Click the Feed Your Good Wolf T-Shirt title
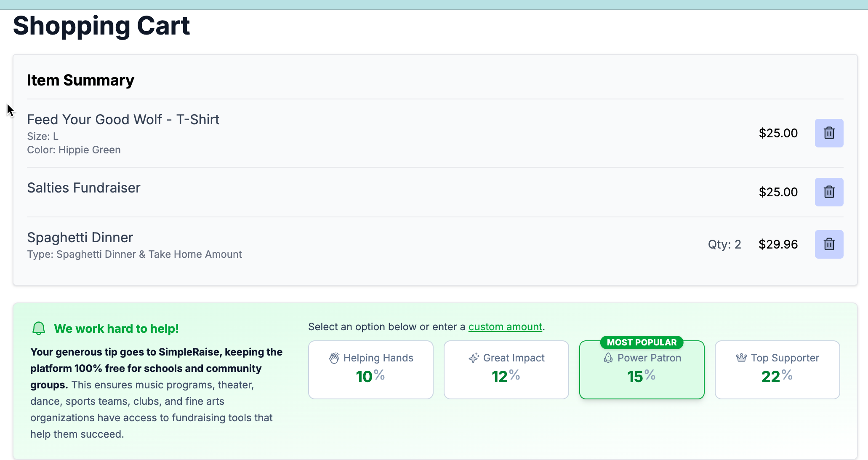The width and height of the screenshot is (868, 460). coord(123,120)
